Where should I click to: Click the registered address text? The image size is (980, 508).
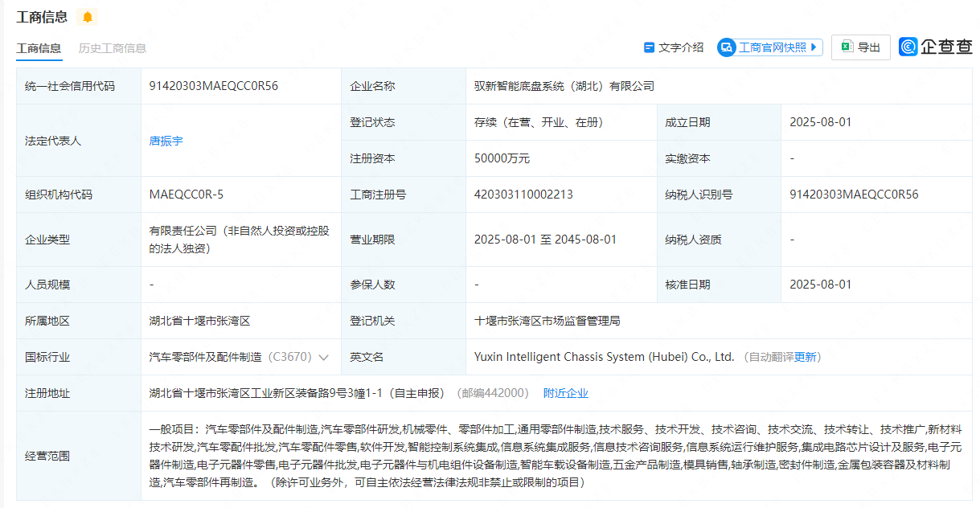pyautogui.click(x=297, y=393)
